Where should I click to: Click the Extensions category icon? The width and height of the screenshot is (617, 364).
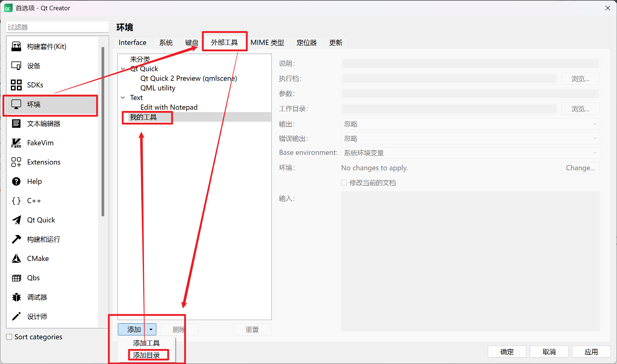16,162
